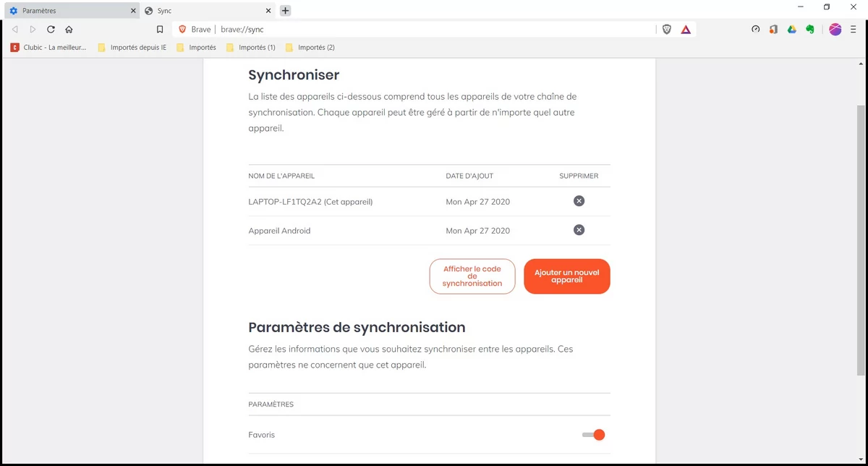Click the vertical page scrollbar
The image size is (868, 466).
tap(861, 240)
